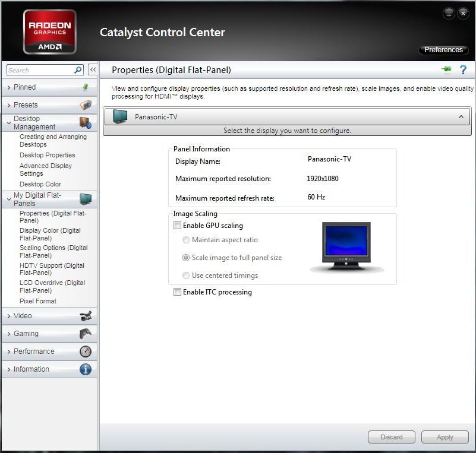This screenshot has height=453, width=476.
Task: Open Desktop Properties page
Action: [x=48, y=155]
